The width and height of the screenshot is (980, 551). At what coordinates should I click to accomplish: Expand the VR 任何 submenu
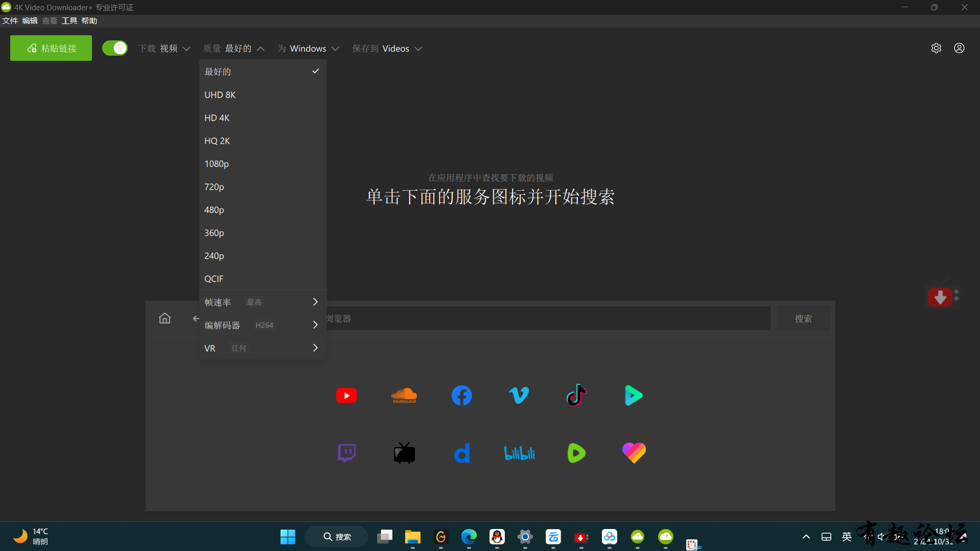click(x=263, y=348)
